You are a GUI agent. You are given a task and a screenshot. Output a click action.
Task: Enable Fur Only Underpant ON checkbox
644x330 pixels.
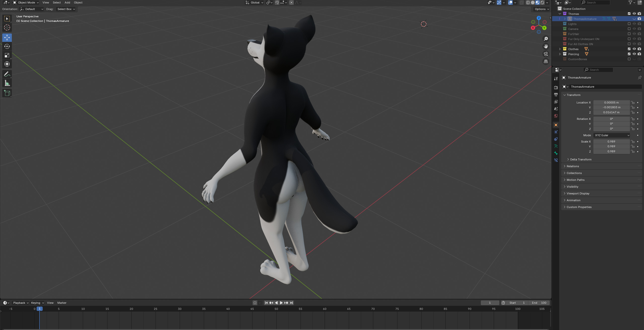pyautogui.click(x=629, y=39)
